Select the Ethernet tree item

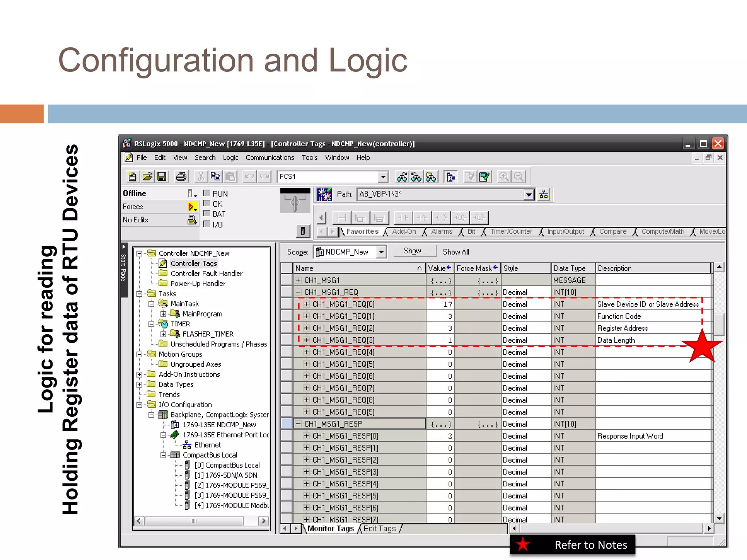click(208, 445)
